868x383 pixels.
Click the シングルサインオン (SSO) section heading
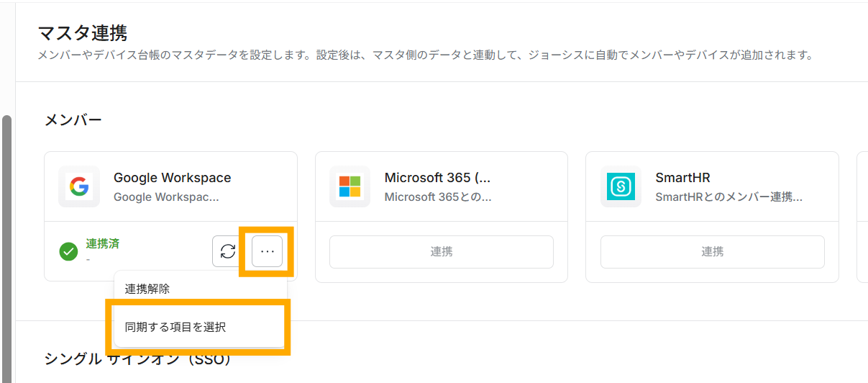pyautogui.click(x=137, y=359)
